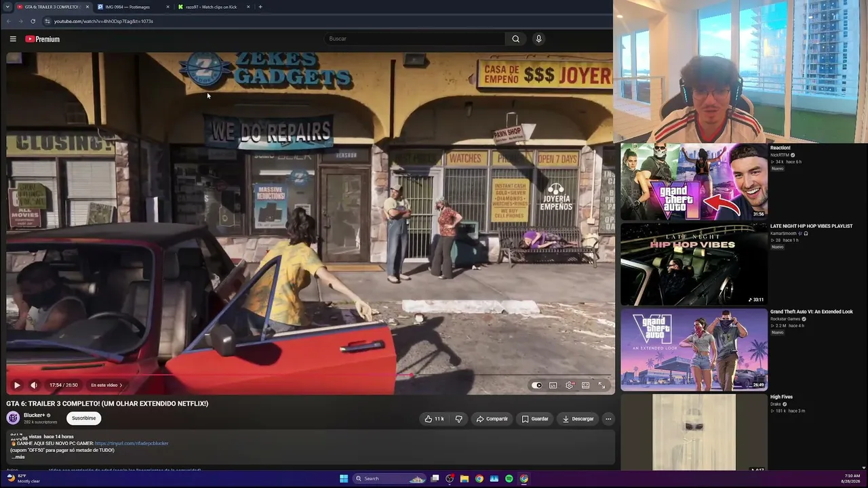The width and height of the screenshot is (868, 488).
Task: Open the Windows Start menu
Action: pyautogui.click(x=344, y=479)
